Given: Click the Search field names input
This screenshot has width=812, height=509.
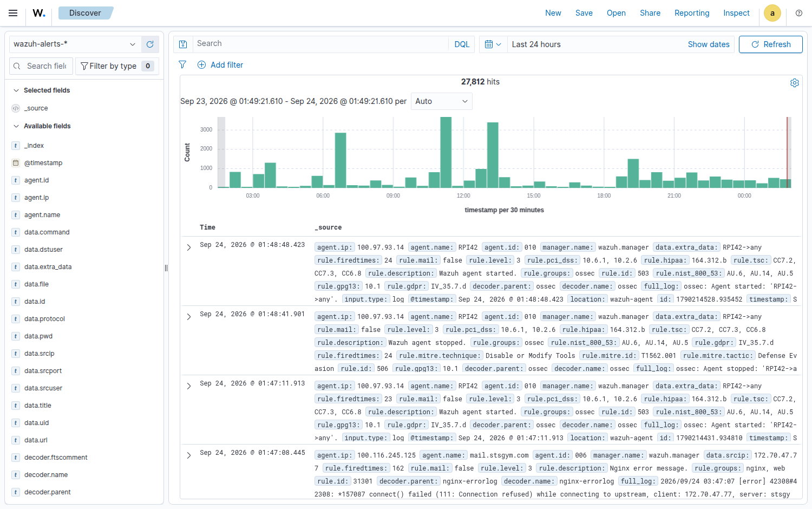Looking at the screenshot, I should click(41, 66).
